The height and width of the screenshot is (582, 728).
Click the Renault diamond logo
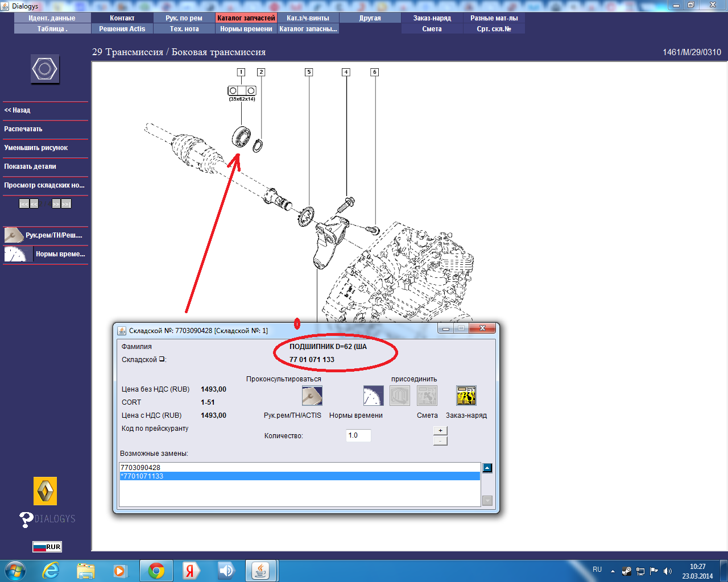[45, 491]
